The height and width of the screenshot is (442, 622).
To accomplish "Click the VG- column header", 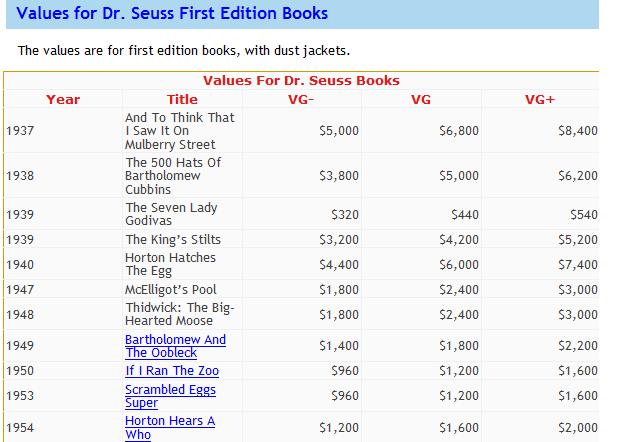I will point(301,99).
